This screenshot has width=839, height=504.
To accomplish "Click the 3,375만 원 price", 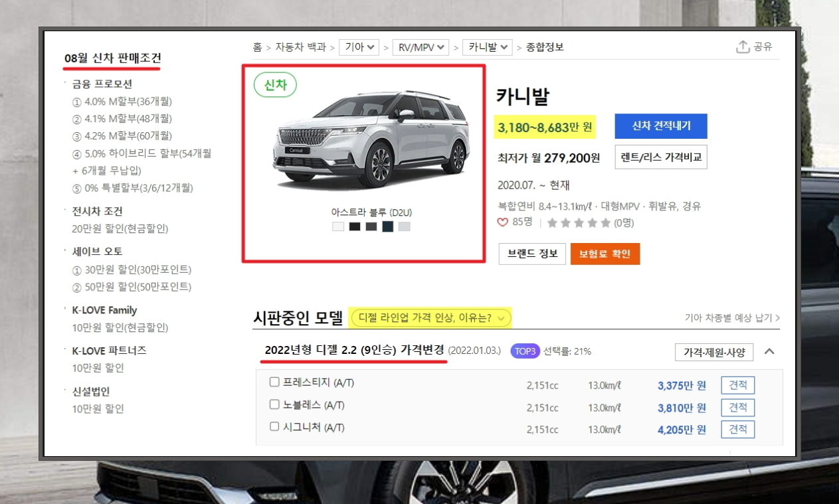I will 682,385.
